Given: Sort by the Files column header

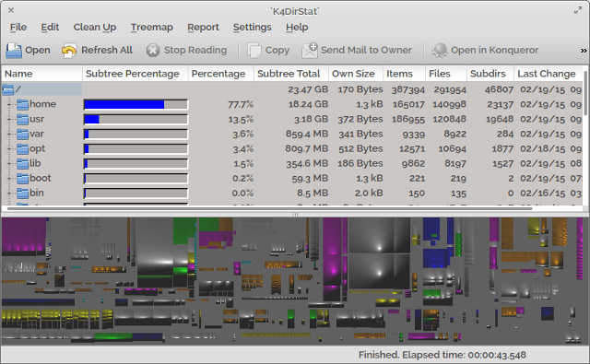Looking at the screenshot, I should (446, 74).
